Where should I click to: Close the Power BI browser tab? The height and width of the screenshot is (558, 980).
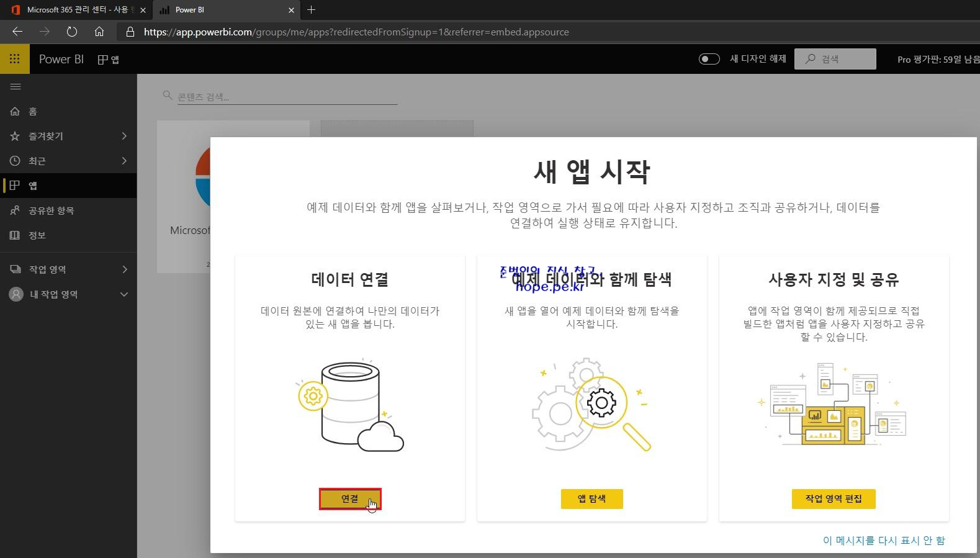coord(291,10)
